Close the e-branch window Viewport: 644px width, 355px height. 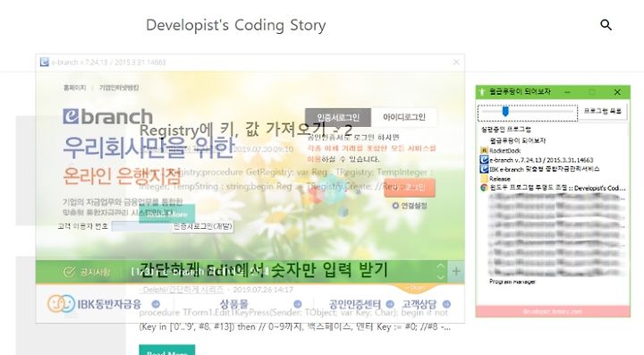(x=456, y=62)
